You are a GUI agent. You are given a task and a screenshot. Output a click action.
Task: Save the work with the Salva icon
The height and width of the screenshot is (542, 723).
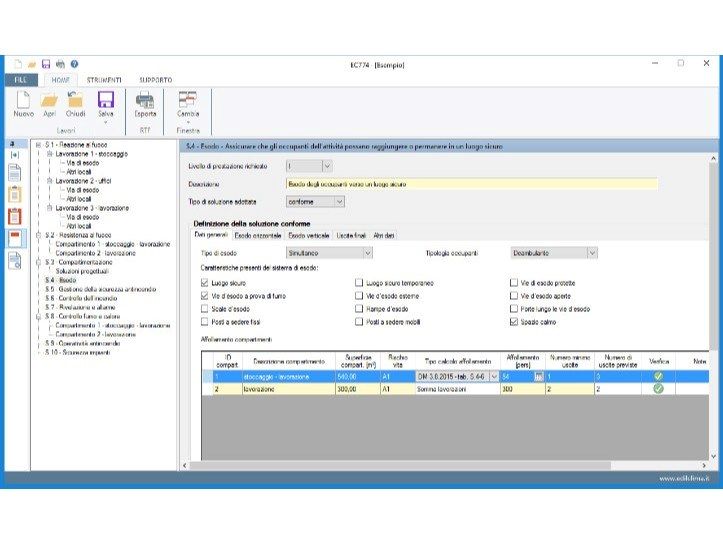click(x=106, y=100)
